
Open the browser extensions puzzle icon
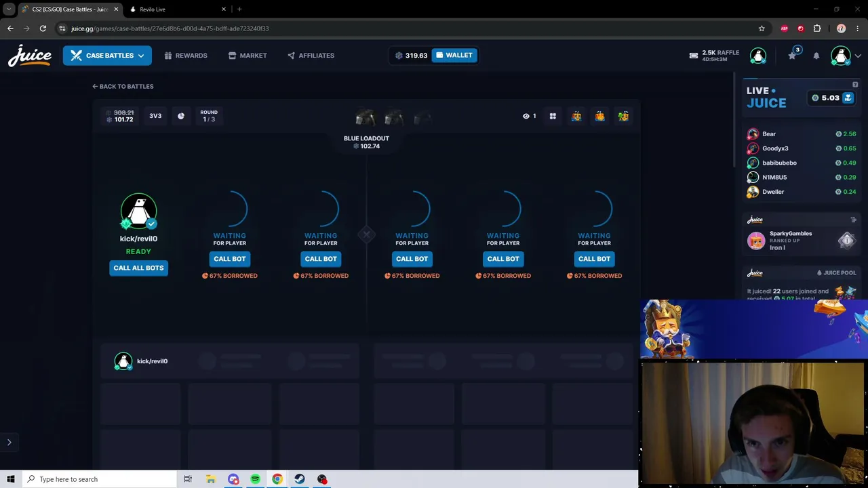click(817, 28)
